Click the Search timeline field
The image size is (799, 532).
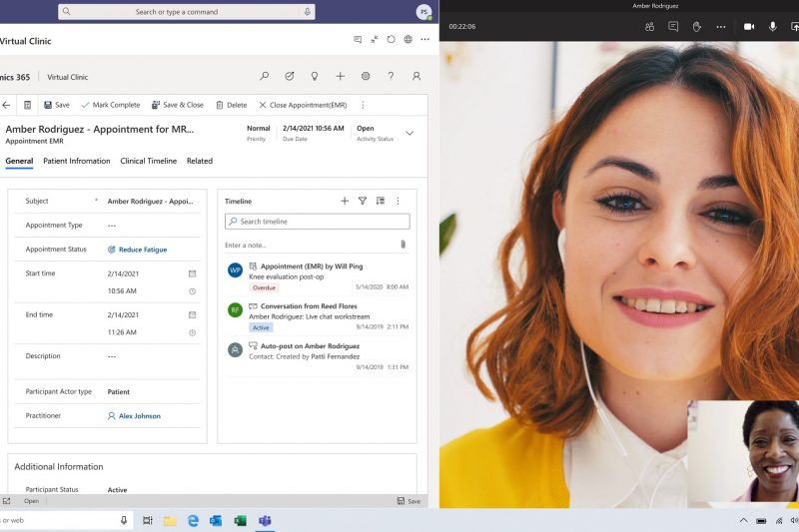point(318,222)
